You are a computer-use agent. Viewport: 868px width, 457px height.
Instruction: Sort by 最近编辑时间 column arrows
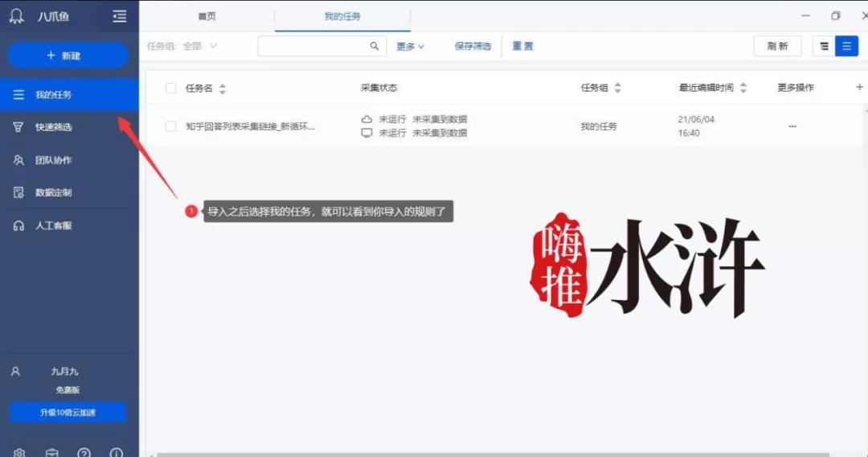(x=743, y=88)
